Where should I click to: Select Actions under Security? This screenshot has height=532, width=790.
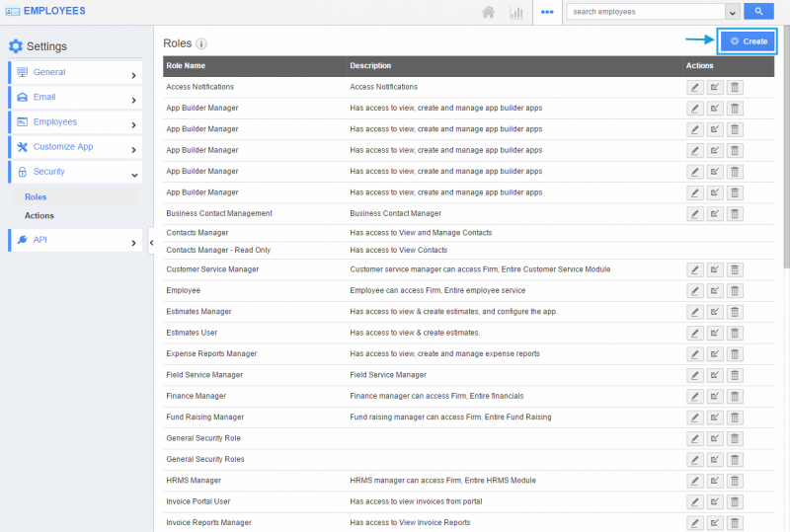coord(39,215)
